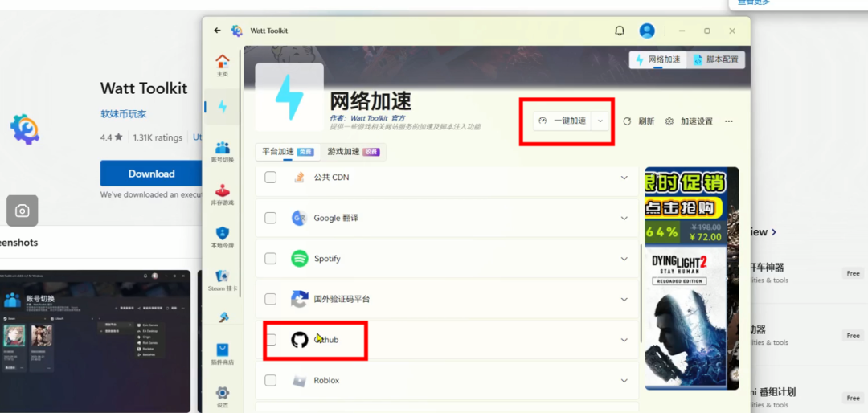
Task: Enable the 国外验证码平台 checkbox
Action: click(x=270, y=299)
